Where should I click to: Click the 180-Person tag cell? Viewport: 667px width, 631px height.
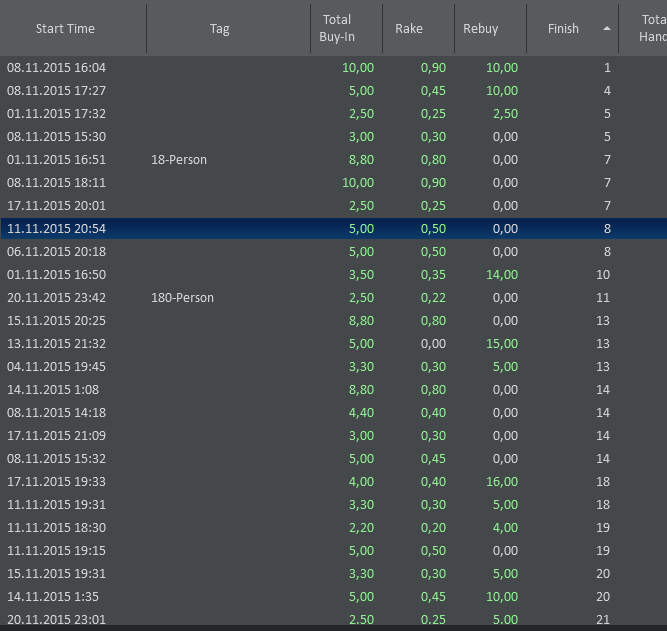(182, 298)
